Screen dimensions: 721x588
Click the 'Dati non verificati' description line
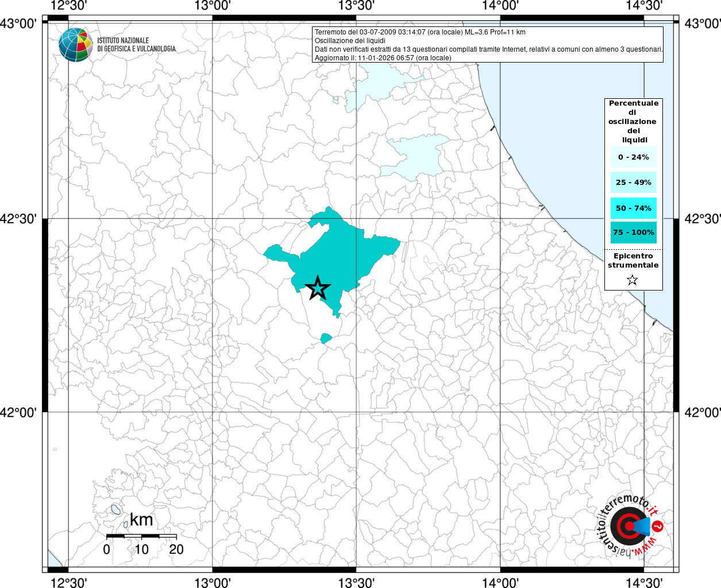click(x=489, y=49)
